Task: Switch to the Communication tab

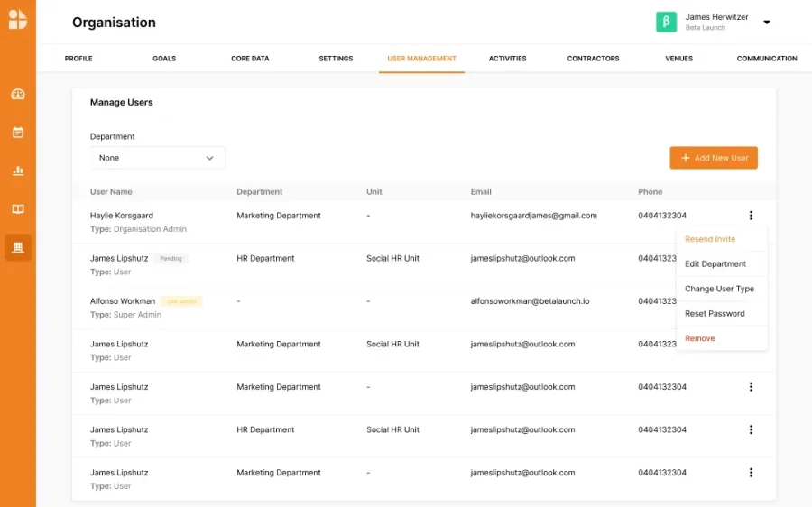Action: tap(766, 59)
